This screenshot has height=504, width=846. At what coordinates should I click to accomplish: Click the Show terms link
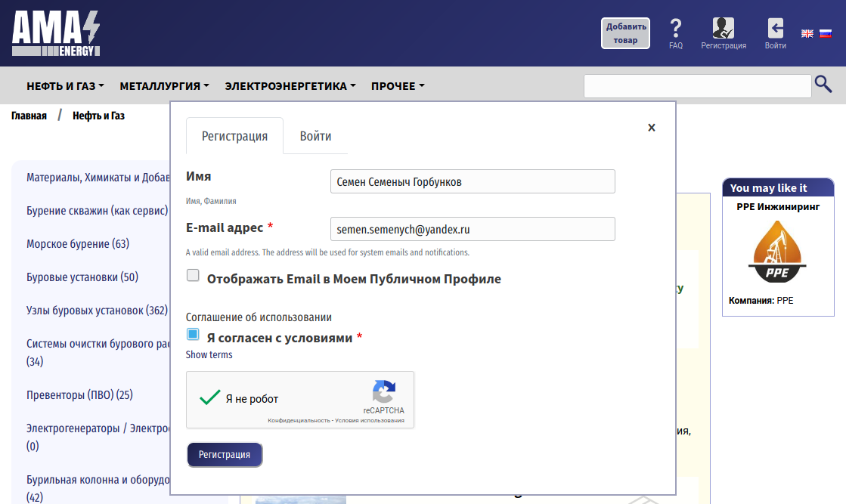pyautogui.click(x=209, y=354)
